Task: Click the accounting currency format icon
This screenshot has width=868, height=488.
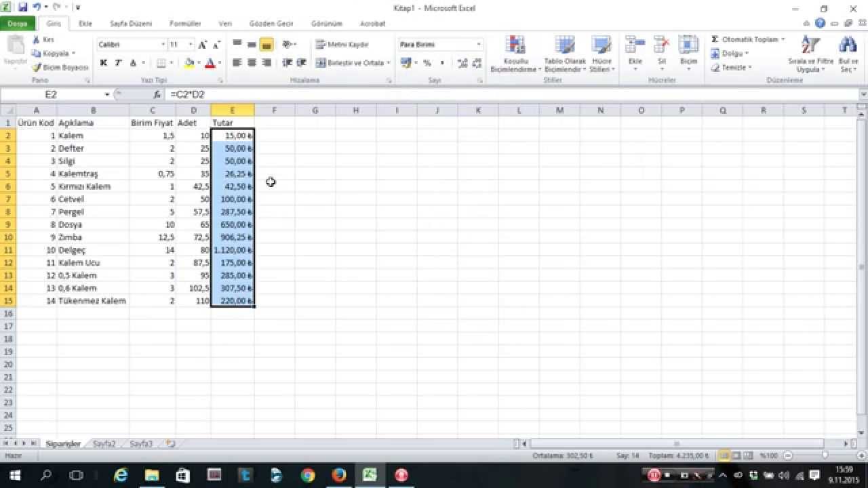Action: pos(406,62)
